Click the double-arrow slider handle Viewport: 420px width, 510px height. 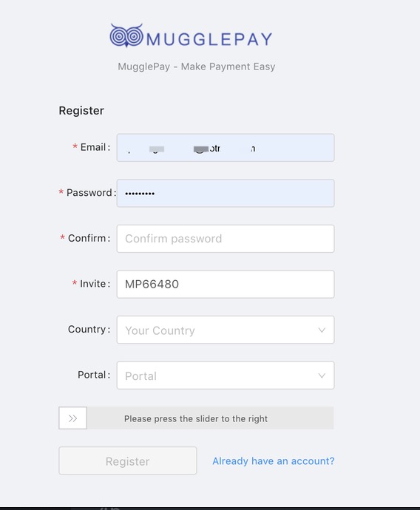point(73,418)
